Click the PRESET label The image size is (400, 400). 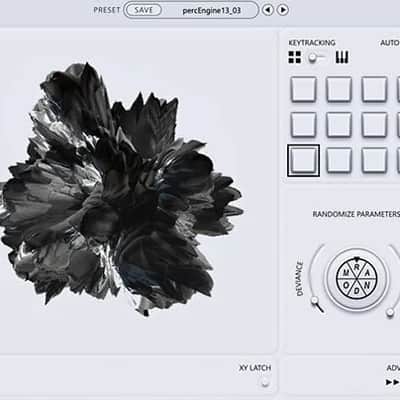click(x=107, y=10)
